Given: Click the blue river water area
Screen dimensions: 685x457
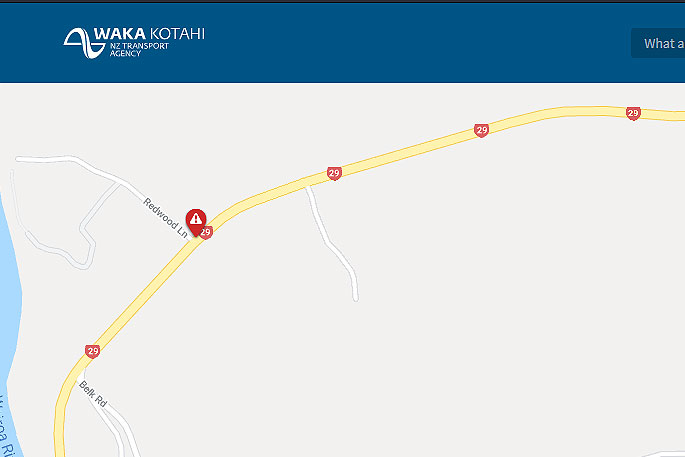Looking at the screenshot, I should tap(9, 306).
